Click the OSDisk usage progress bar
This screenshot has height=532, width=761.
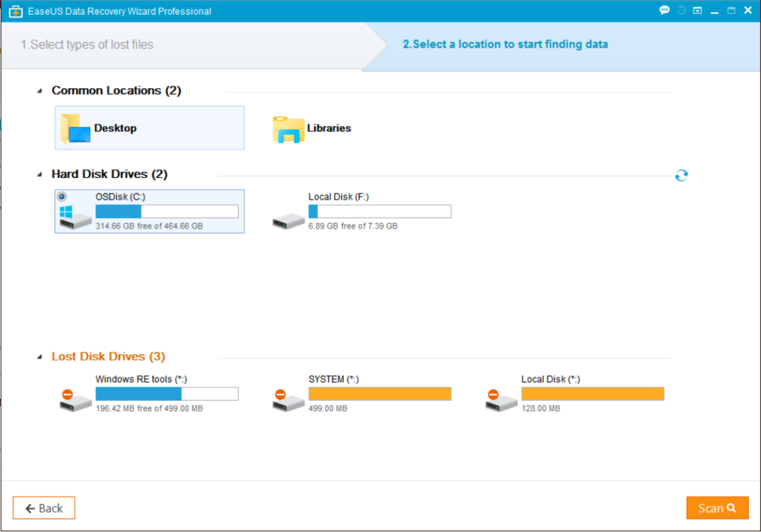click(166, 210)
